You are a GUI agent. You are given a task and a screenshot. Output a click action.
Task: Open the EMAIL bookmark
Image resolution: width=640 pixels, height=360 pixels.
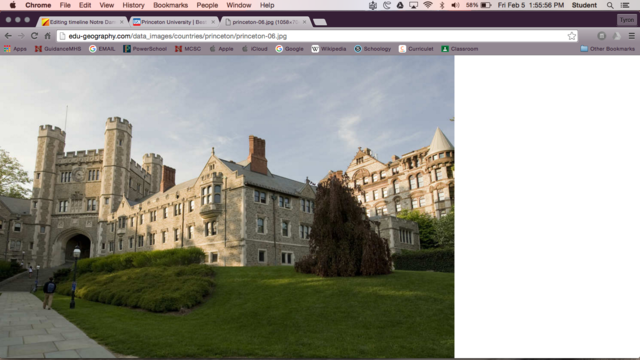click(x=102, y=49)
